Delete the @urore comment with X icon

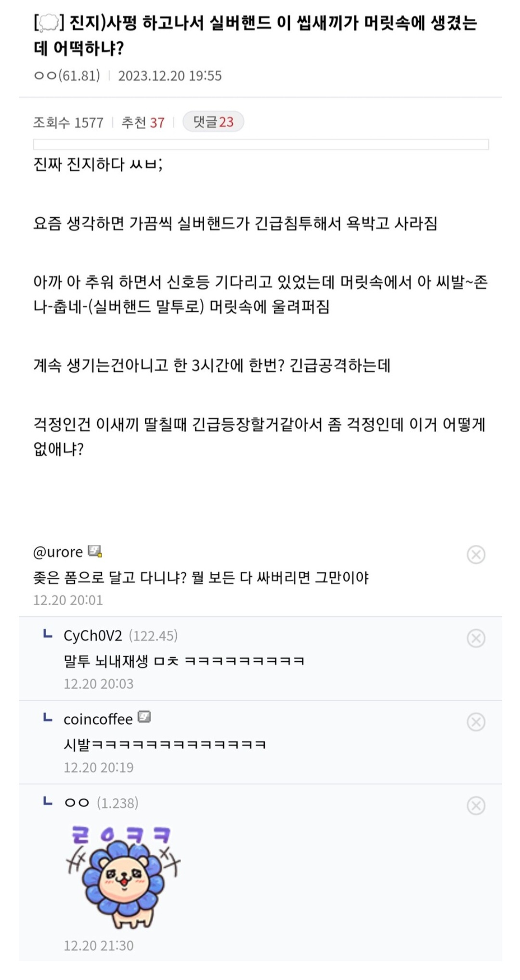click(x=476, y=555)
